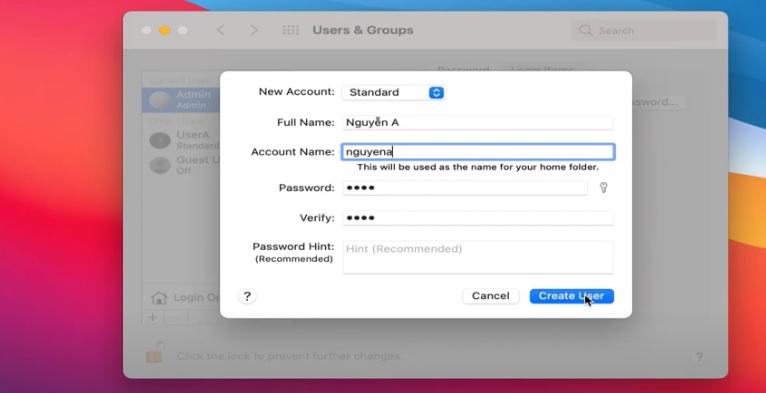Image resolution: width=766 pixels, height=393 pixels.
Task: Open the password assistant key icon
Action: click(x=603, y=188)
